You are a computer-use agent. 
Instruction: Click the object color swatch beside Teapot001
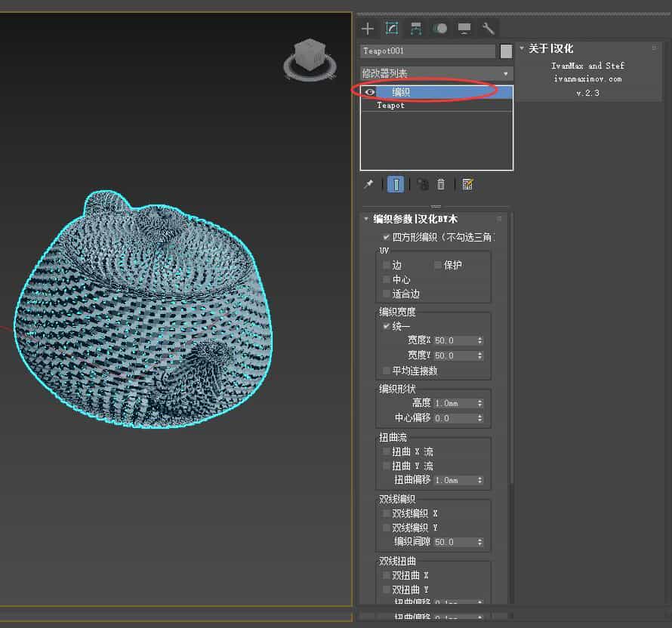[506, 51]
